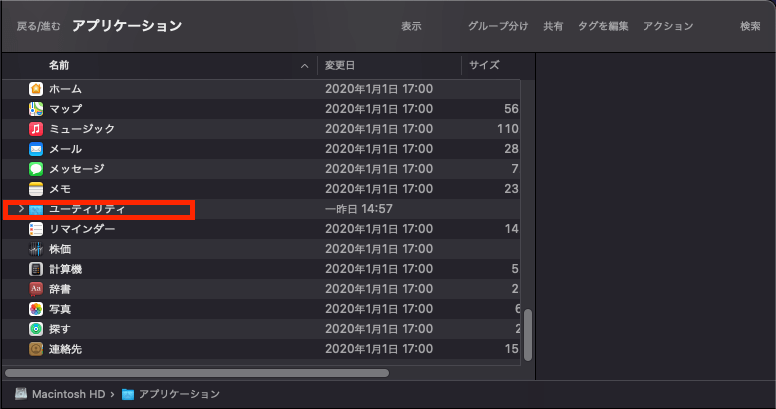Click the size value 14 for リマインダー
The image size is (776, 409).
coord(511,229)
